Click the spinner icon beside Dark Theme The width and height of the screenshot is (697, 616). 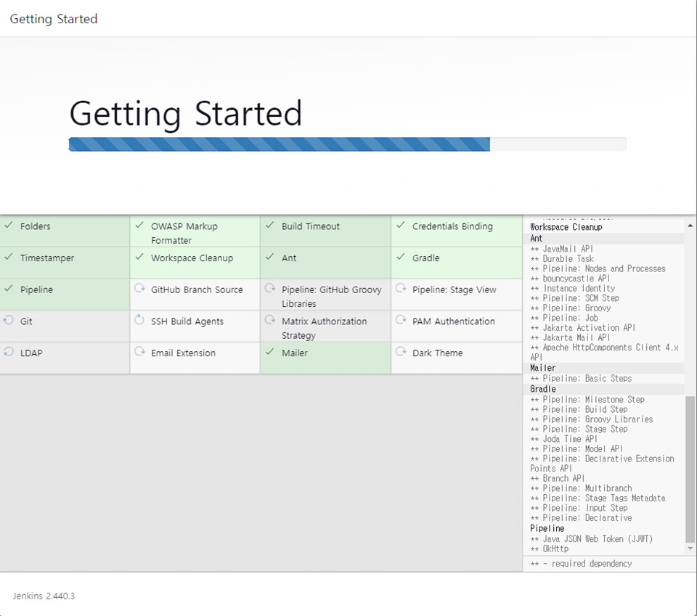pyautogui.click(x=401, y=352)
